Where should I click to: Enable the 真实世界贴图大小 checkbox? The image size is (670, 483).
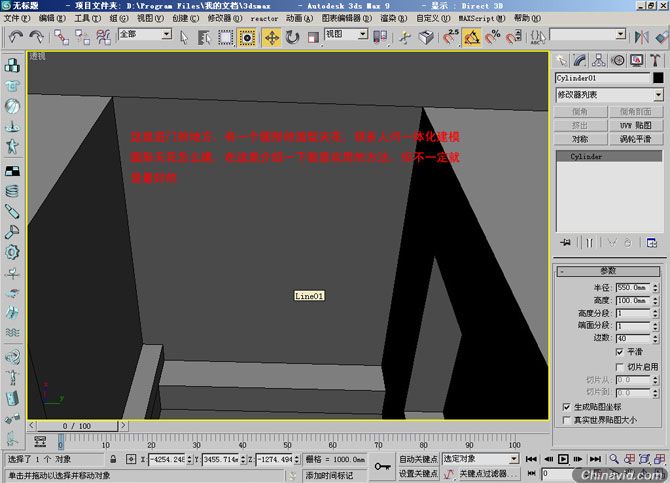[567, 420]
